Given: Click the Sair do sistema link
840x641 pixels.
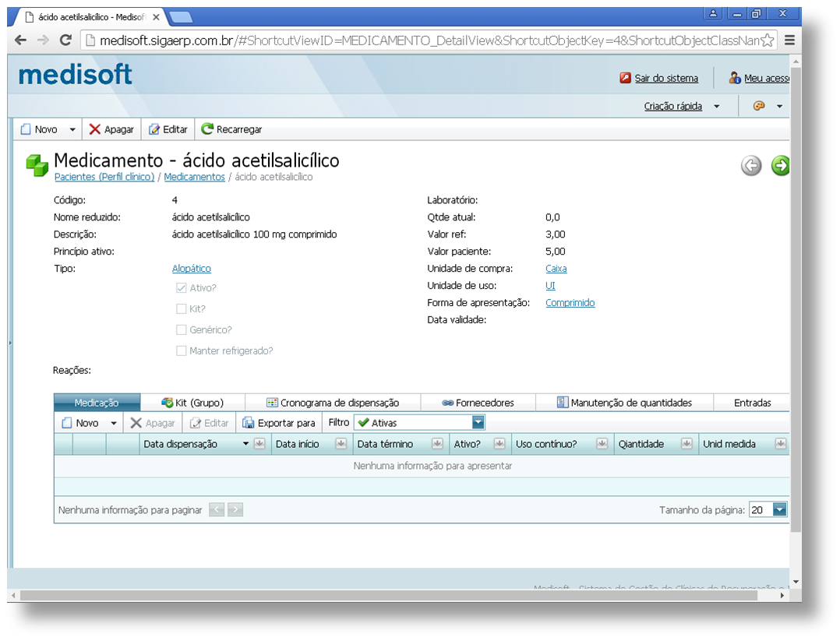Looking at the screenshot, I should tap(666, 78).
